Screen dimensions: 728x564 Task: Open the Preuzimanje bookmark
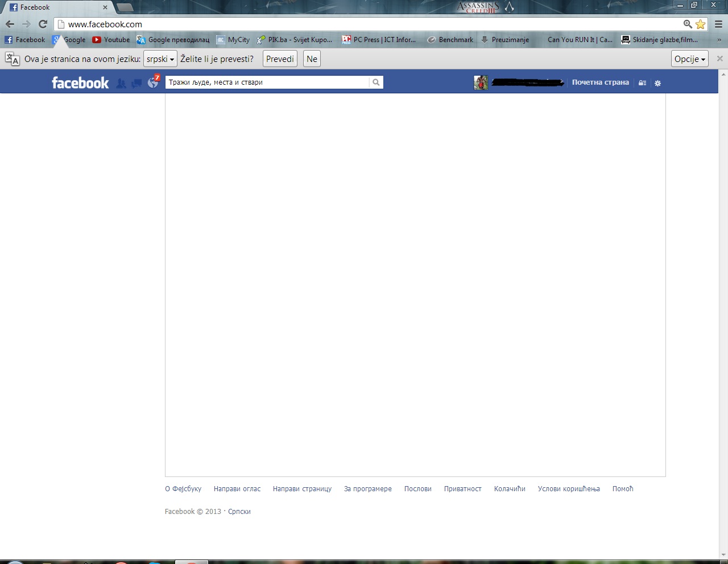point(505,40)
